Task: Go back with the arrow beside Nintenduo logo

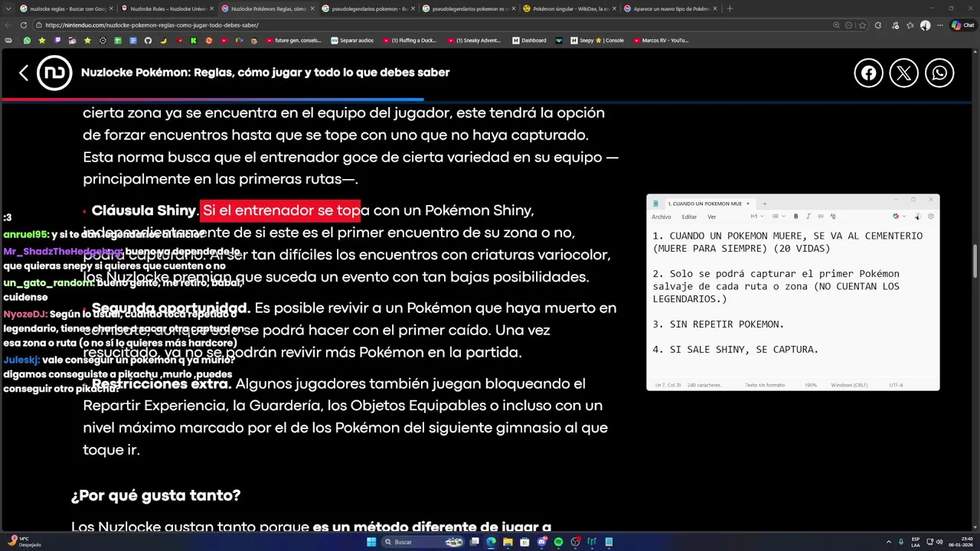Action: click(24, 73)
